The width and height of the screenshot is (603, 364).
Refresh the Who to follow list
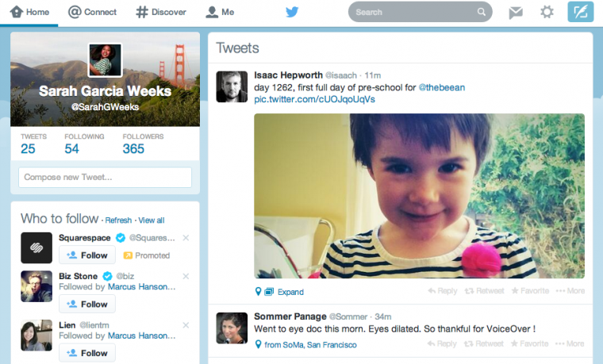pyautogui.click(x=118, y=220)
